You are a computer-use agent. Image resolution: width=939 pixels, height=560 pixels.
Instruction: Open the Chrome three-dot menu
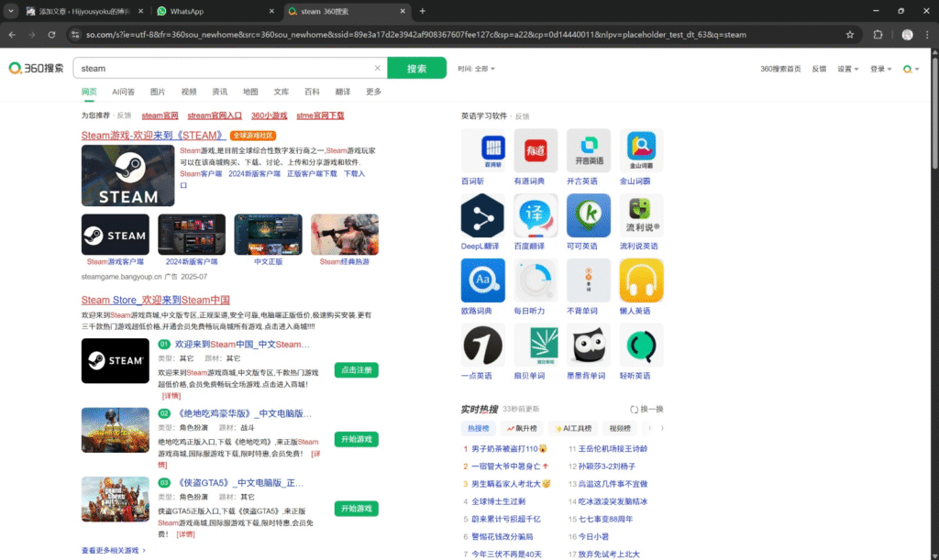(927, 35)
